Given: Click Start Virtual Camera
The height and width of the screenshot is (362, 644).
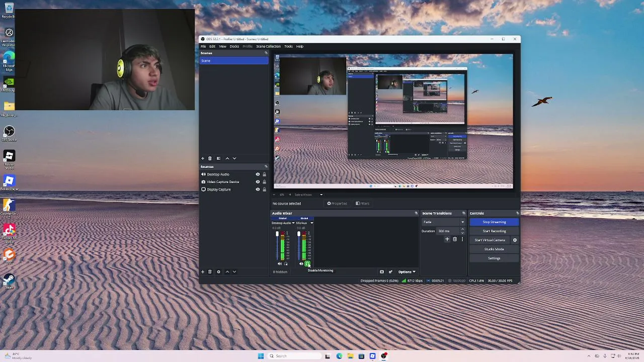Looking at the screenshot, I should coord(490,240).
